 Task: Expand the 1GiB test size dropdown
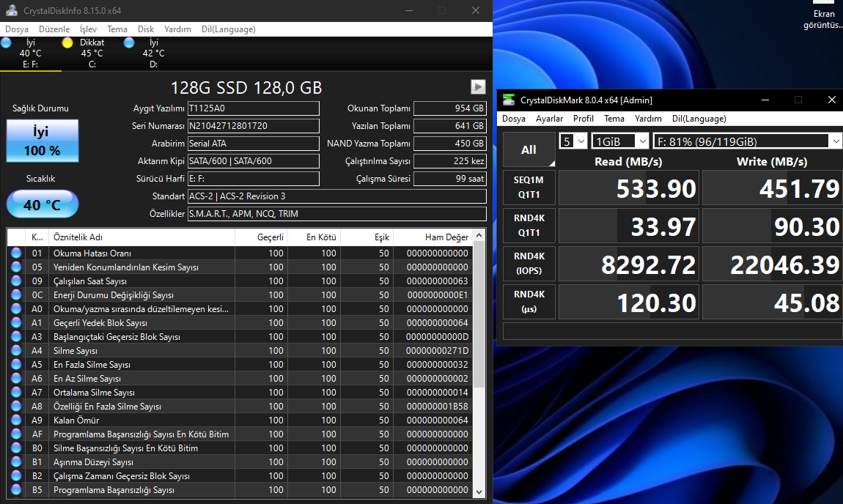pos(621,141)
